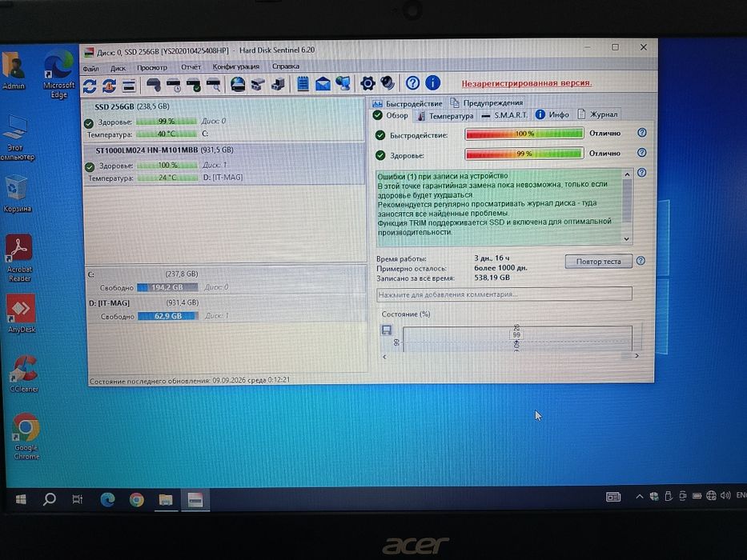This screenshot has width=747, height=560.
Task: Click help icon beside Повтор теста button
Action: 641,261
